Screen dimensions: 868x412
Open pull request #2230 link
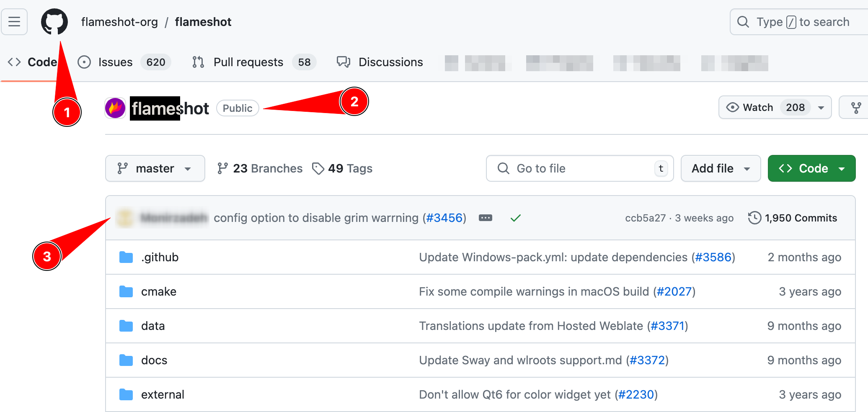click(636, 394)
